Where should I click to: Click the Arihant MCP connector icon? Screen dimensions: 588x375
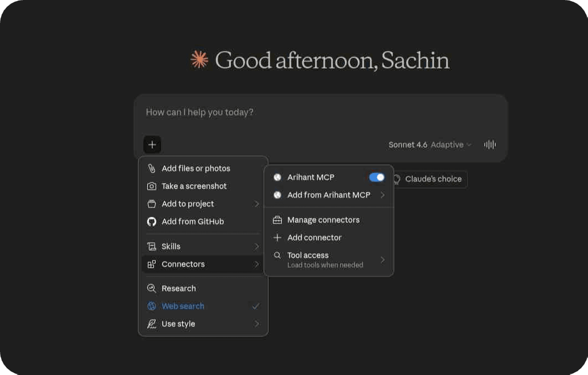tap(277, 177)
